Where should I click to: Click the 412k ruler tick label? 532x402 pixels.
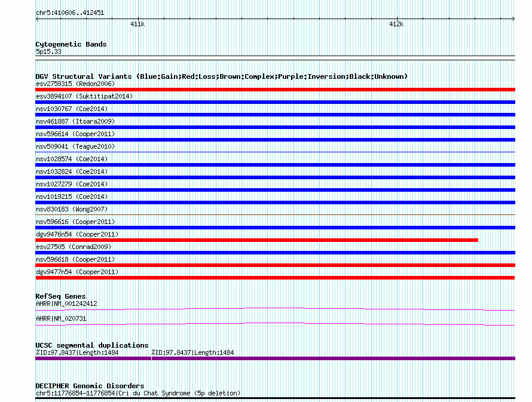pos(396,24)
